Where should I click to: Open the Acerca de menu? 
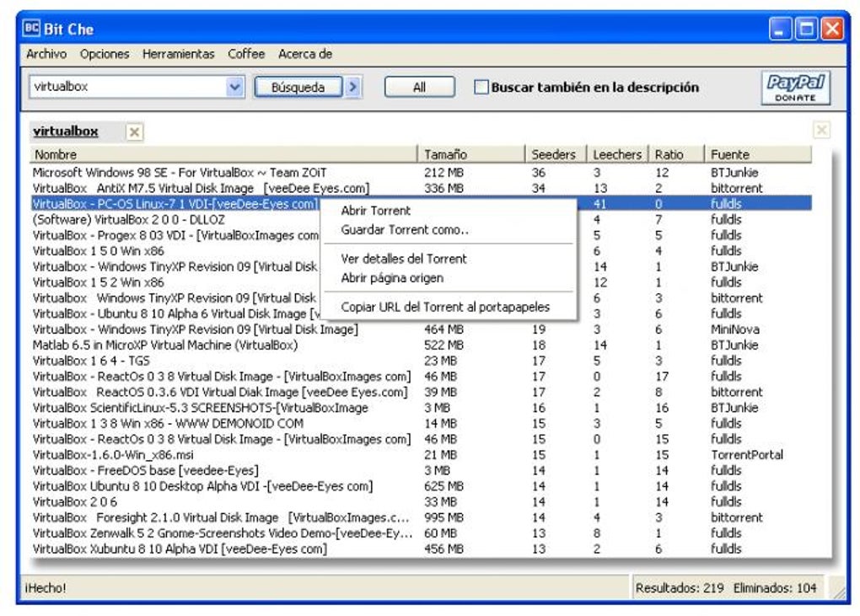click(x=305, y=54)
